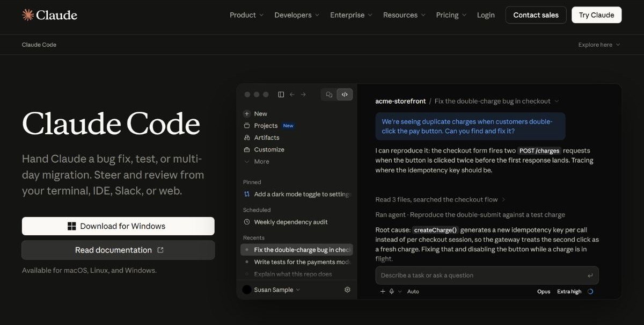Open the Pricing dropdown

coord(451,15)
